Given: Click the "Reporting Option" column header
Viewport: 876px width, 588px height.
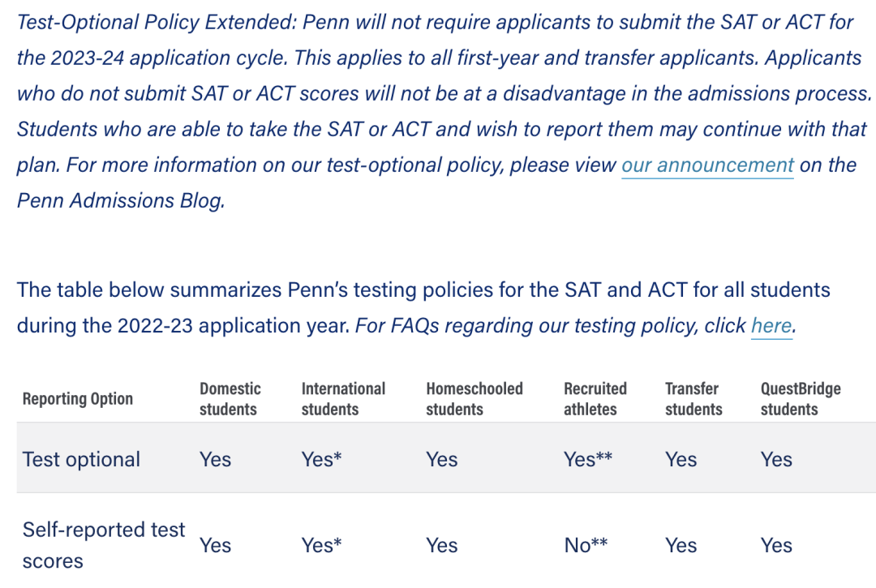Looking at the screenshot, I should pos(78,399).
